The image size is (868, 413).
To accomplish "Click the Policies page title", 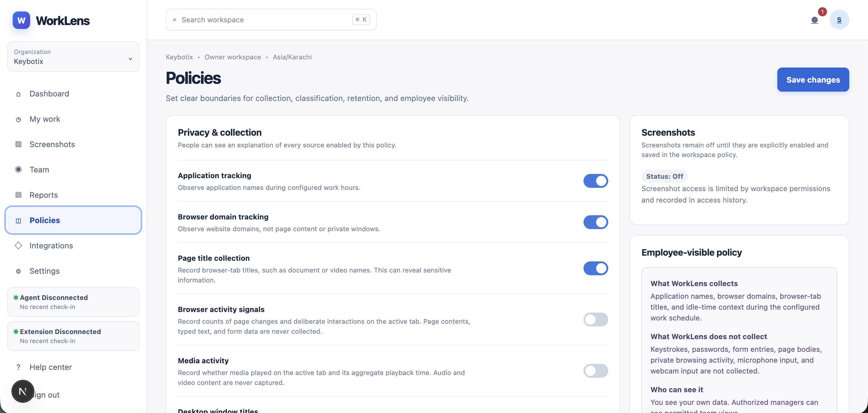I will tap(193, 78).
